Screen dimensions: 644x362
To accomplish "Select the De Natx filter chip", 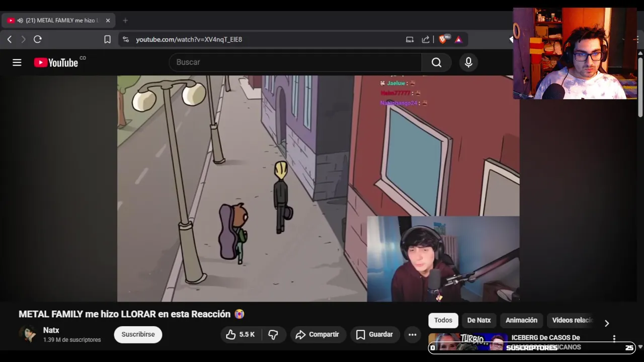I will [x=479, y=320].
